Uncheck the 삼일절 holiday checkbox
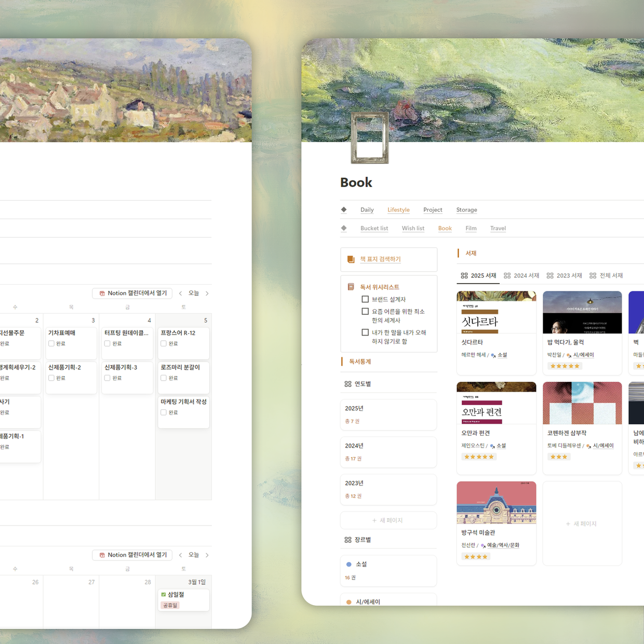This screenshot has width=644, height=644. click(164, 595)
